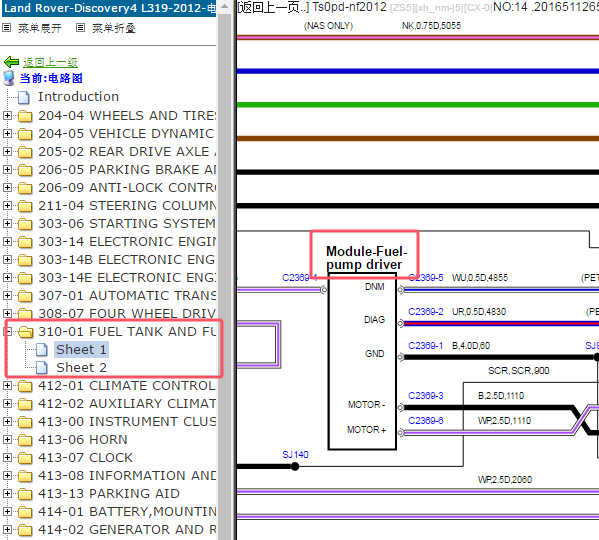The width and height of the screenshot is (599, 540).
Task: Open the 413-13 PARKING AID item
Action: click(109, 493)
